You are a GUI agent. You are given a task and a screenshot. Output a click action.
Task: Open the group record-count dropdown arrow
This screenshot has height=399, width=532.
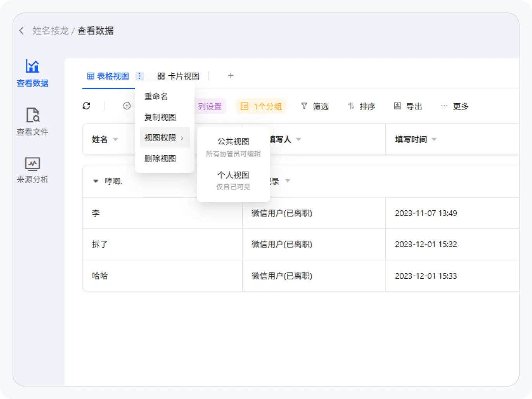point(288,180)
